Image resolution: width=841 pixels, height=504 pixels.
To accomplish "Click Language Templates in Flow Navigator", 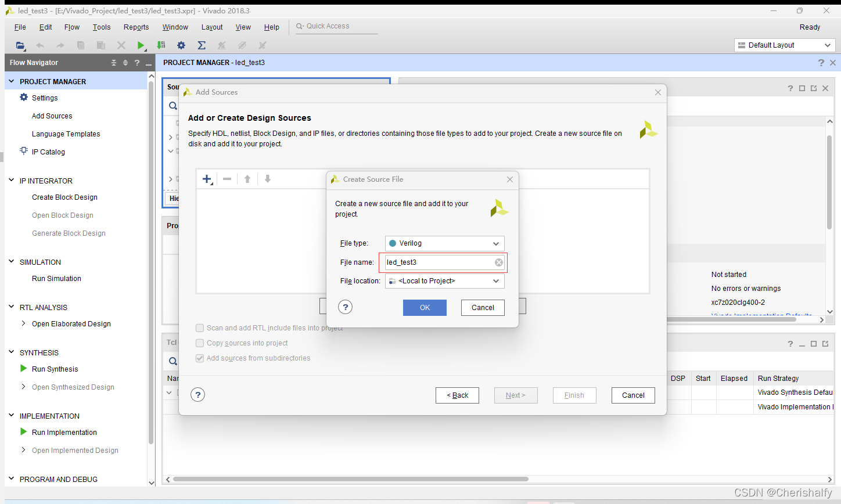I will tap(66, 134).
